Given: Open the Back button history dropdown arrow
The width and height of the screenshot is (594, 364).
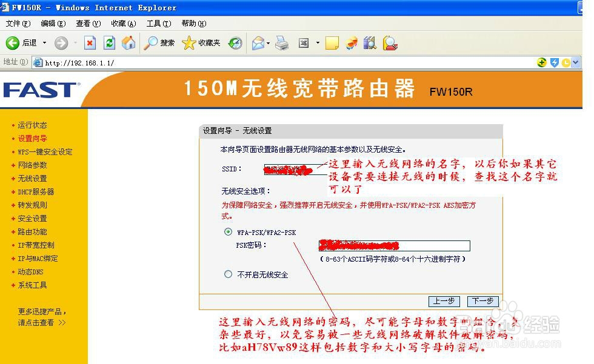Looking at the screenshot, I should coord(44,43).
